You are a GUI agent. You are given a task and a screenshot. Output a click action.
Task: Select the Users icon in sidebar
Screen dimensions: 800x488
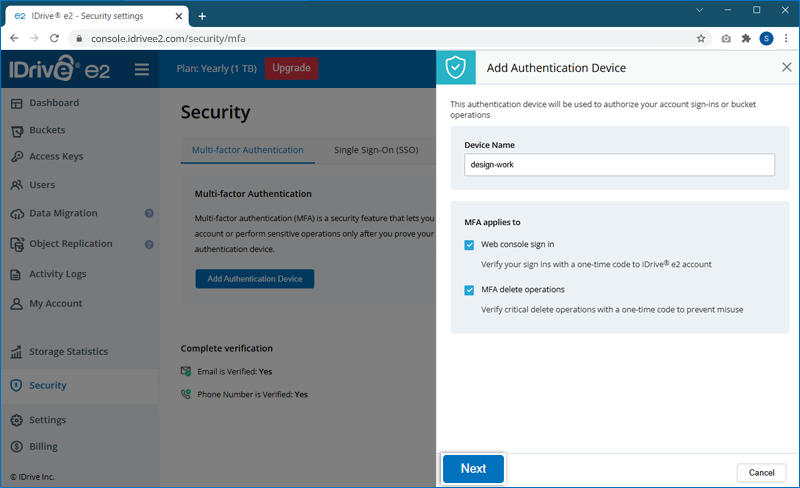17,185
